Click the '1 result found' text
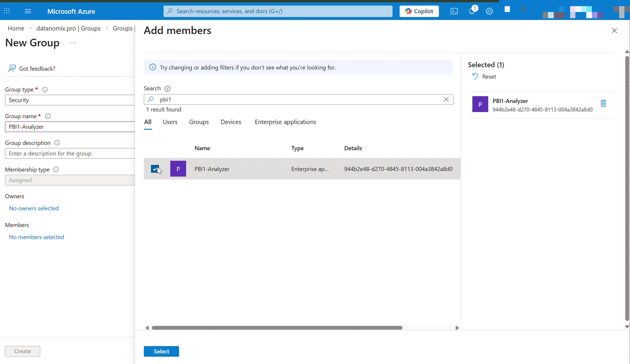 pyautogui.click(x=164, y=109)
